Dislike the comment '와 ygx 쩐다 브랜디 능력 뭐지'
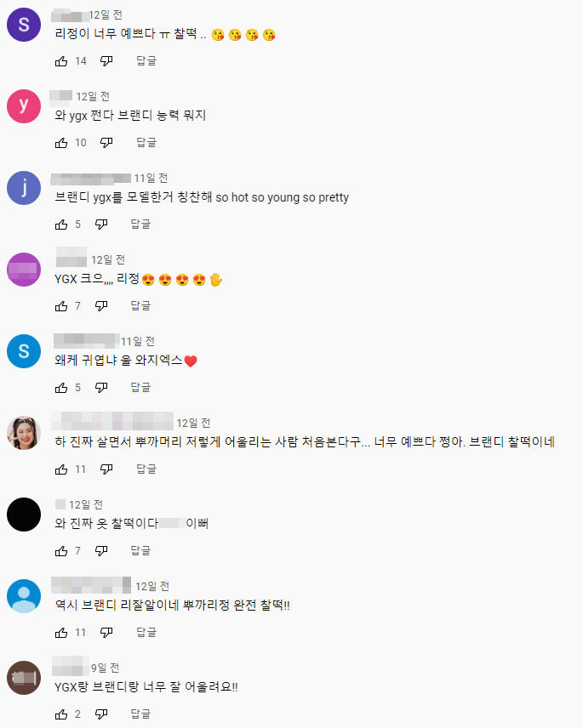 point(106,143)
